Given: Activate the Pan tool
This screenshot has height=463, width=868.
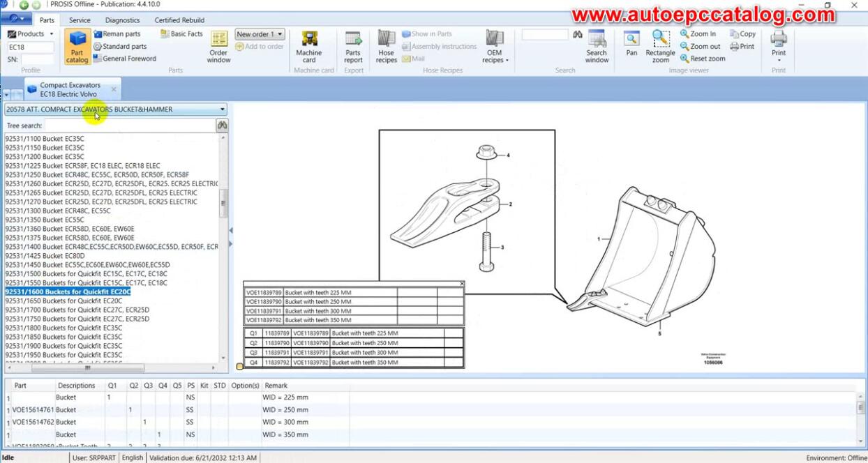Looking at the screenshot, I should pyautogui.click(x=631, y=43).
